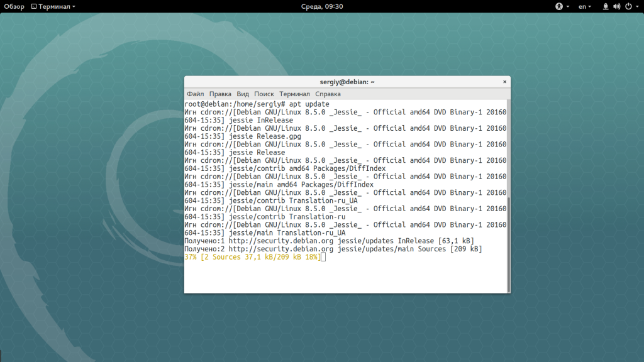This screenshot has height=362, width=644.
Task: Expand the system menu arrow beside power
Action: pos(636,6)
